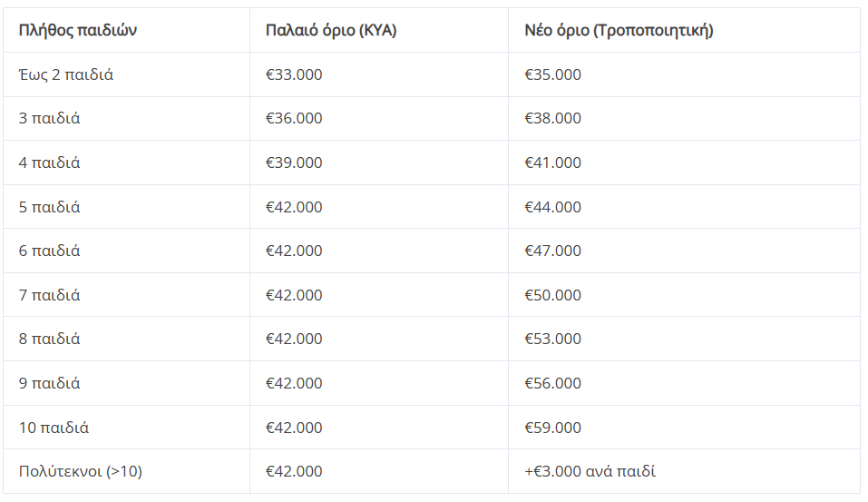Click the 'Πλήθος παιδιών' column header
868x502 pixels.
[x=77, y=30]
